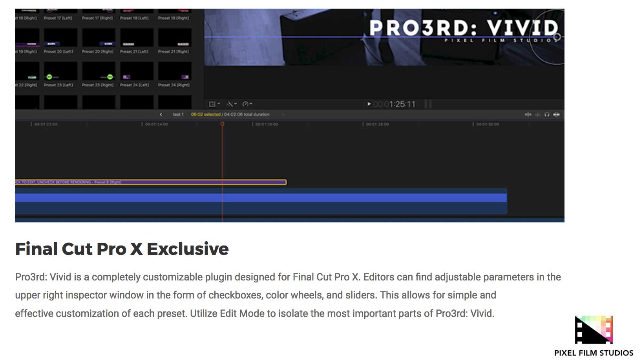The width and height of the screenshot is (643, 364).
Task: Click the PRO3RD: VIVID title in viewer
Action: 464,28
